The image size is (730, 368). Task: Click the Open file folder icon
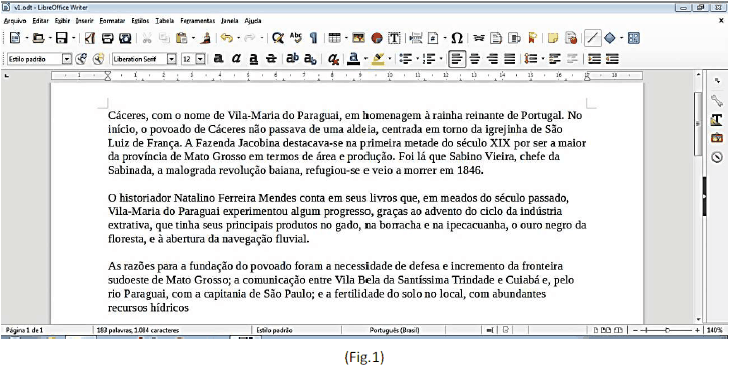(x=38, y=38)
